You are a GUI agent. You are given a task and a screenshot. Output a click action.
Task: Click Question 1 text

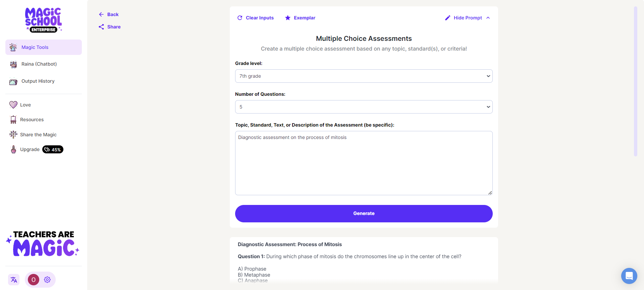pyautogui.click(x=350, y=257)
